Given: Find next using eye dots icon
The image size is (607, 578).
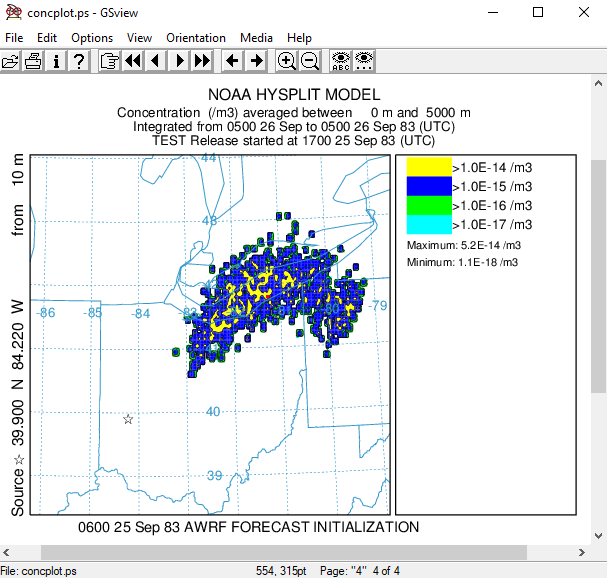Looking at the screenshot, I should pyautogui.click(x=364, y=61).
